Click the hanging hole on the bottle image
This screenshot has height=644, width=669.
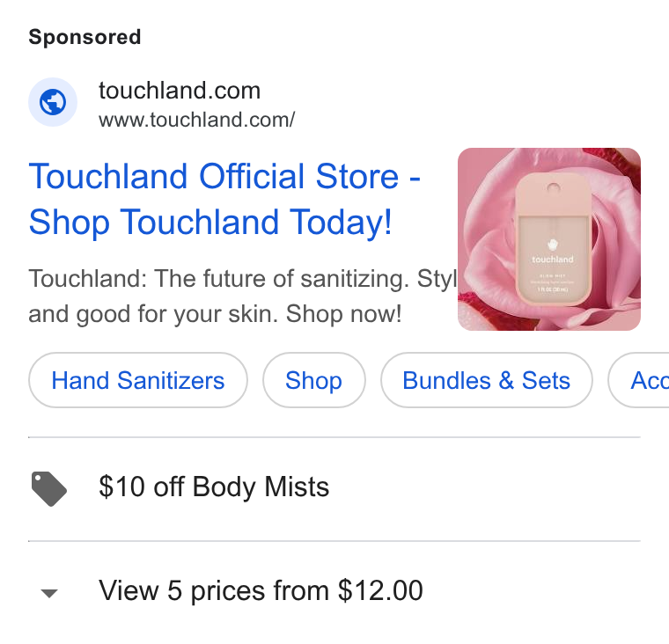pos(554,187)
